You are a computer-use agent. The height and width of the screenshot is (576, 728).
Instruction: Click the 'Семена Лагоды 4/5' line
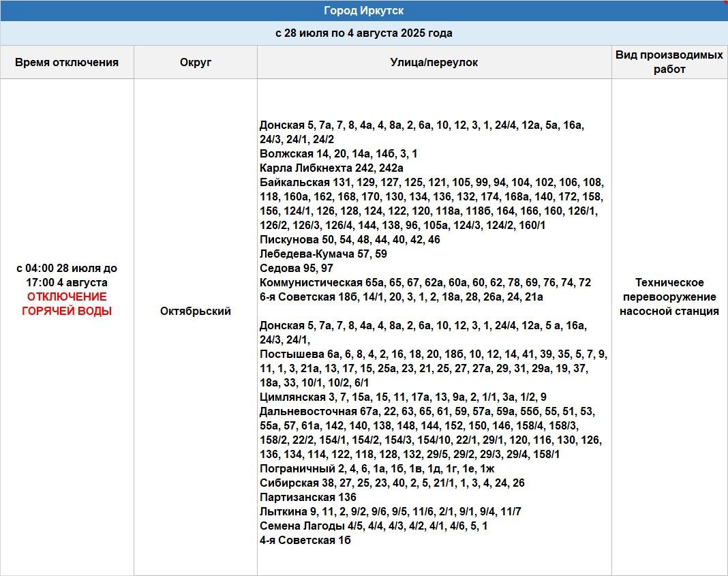374,526
